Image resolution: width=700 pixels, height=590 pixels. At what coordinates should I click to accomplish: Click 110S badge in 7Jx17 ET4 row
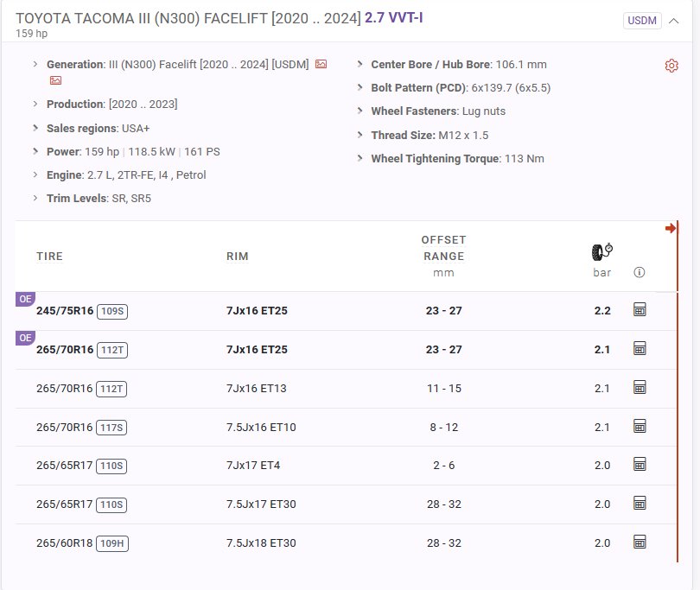pos(111,466)
